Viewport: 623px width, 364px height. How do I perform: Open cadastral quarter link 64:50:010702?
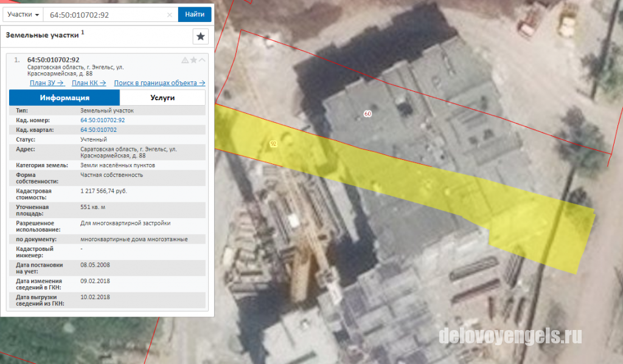point(99,130)
